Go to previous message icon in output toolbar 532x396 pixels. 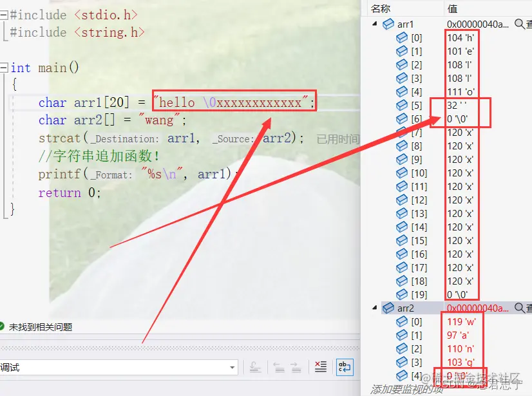(x=279, y=367)
